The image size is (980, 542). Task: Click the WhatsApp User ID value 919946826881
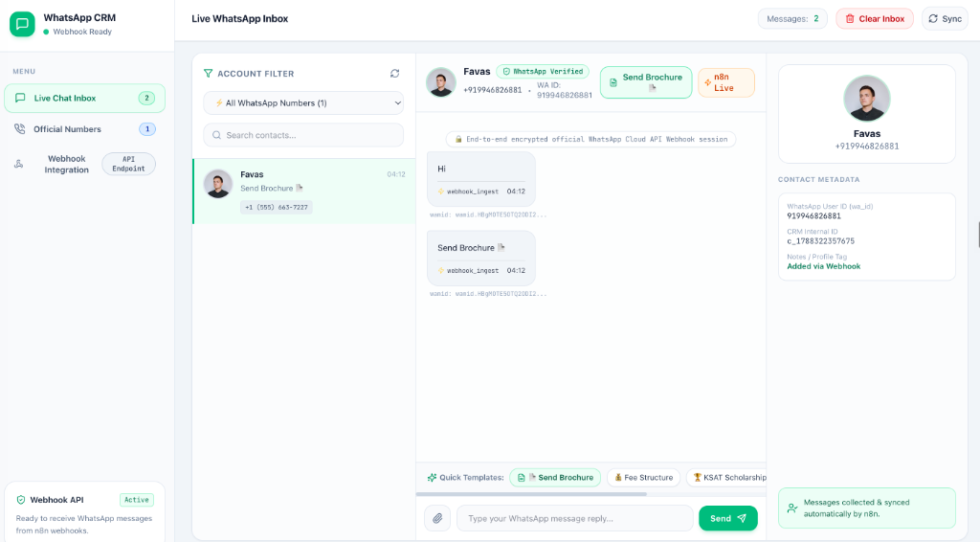[813, 216]
